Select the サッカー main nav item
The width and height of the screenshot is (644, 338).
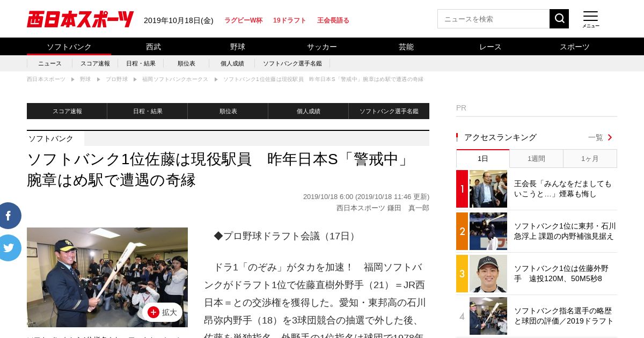click(x=322, y=47)
